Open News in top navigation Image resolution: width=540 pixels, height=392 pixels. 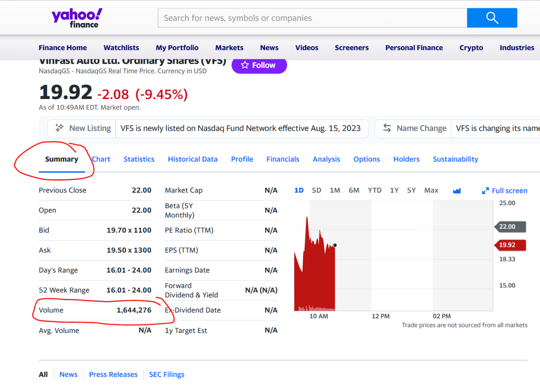pyautogui.click(x=269, y=48)
